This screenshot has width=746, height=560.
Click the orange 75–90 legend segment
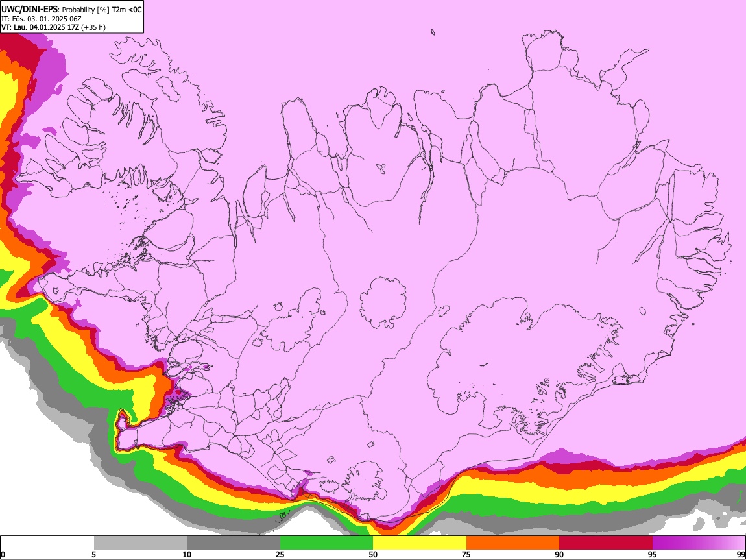[x=513, y=543]
